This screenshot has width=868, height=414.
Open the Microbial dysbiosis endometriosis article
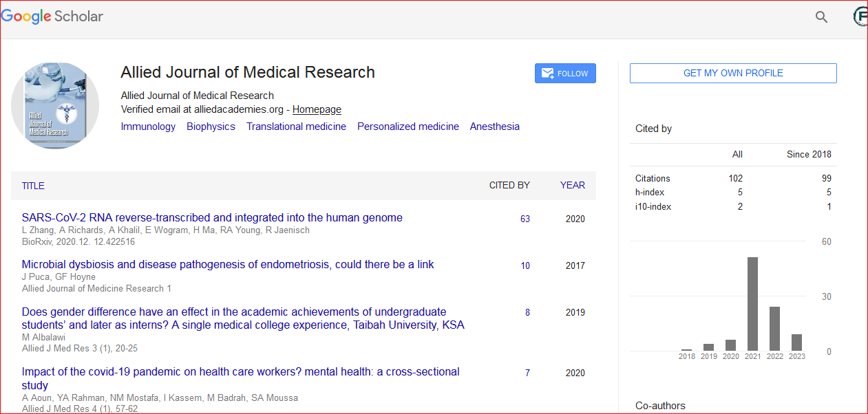coord(227,265)
